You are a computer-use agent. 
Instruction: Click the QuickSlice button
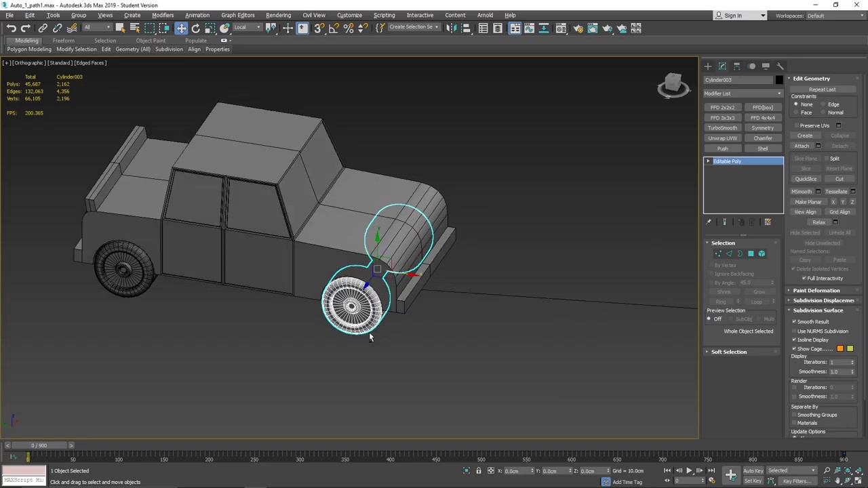click(x=806, y=179)
